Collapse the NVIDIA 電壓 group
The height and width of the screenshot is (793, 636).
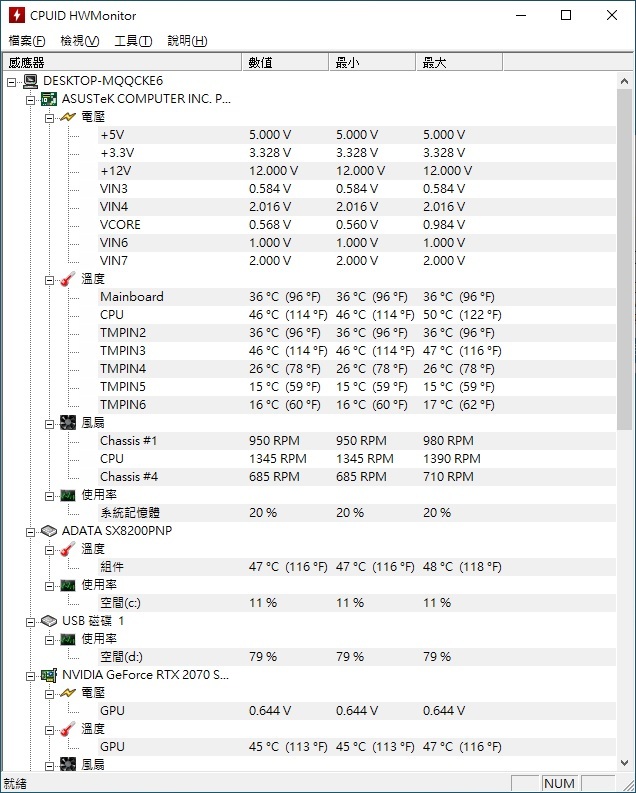click(49, 694)
